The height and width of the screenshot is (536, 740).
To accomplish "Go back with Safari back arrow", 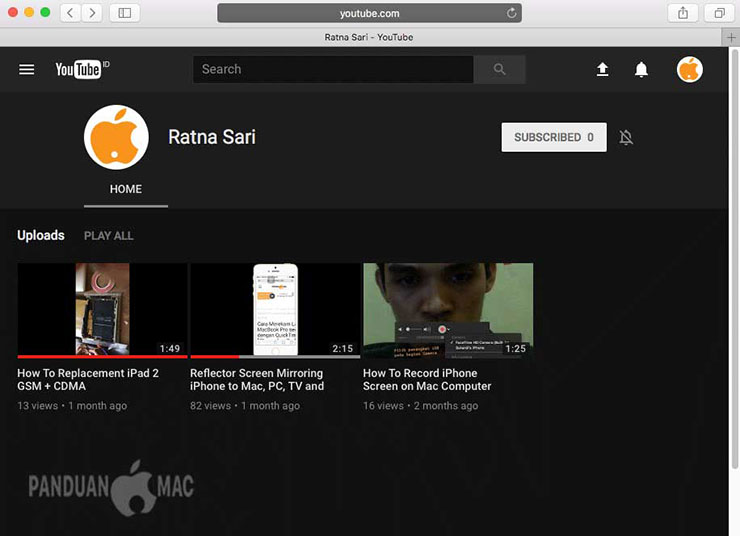I will 70,13.
